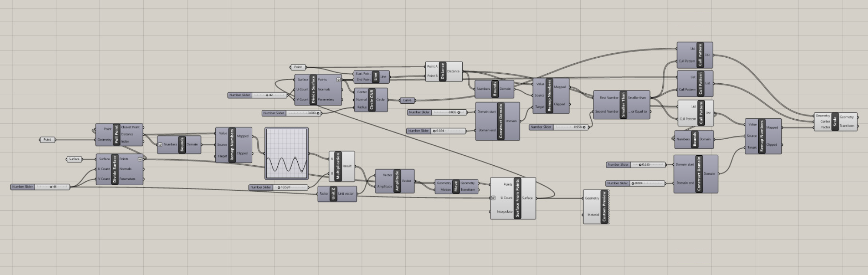Click the flatten arrow icon on Bounds Numbers input

coord(160,145)
